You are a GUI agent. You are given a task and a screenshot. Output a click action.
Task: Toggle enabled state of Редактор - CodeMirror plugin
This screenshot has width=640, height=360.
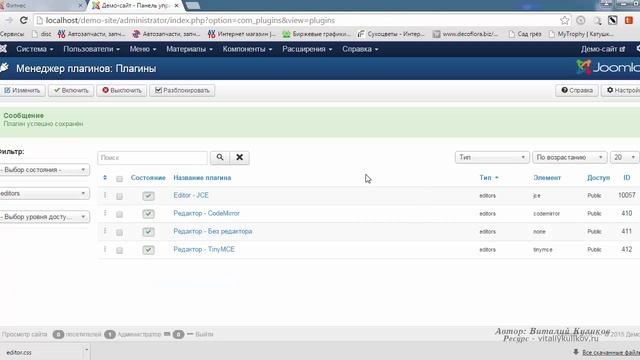pyautogui.click(x=148, y=214)
